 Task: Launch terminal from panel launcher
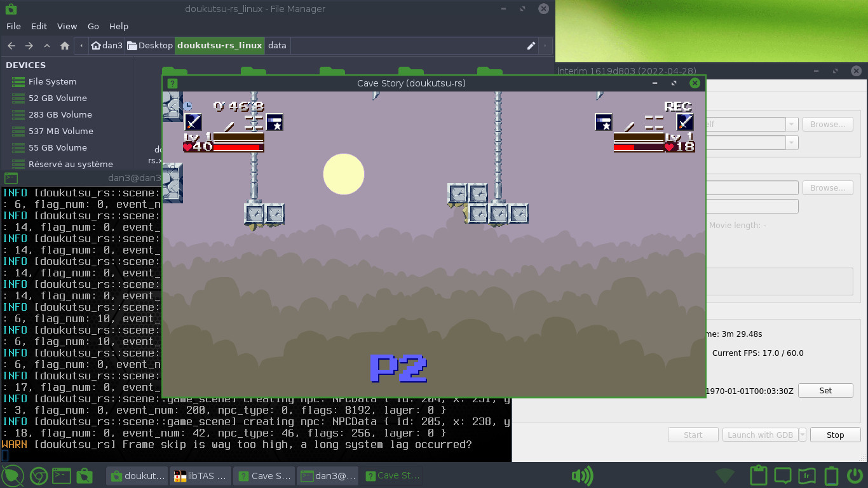(61, 475)
